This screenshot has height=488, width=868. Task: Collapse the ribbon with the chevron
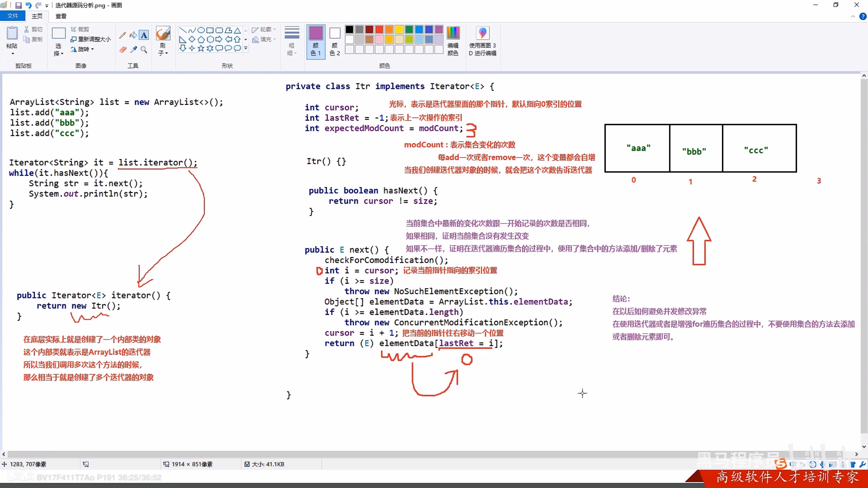coord(853,16)
